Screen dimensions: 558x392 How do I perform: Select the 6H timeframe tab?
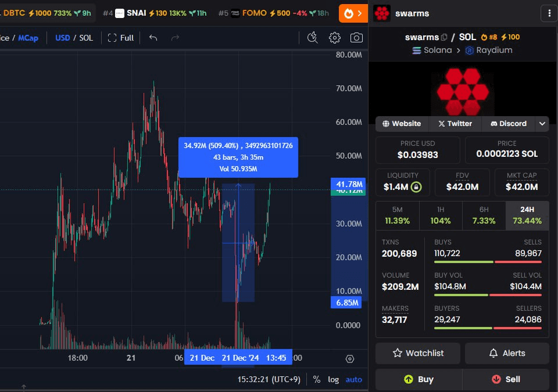click(x=484, y=215)
